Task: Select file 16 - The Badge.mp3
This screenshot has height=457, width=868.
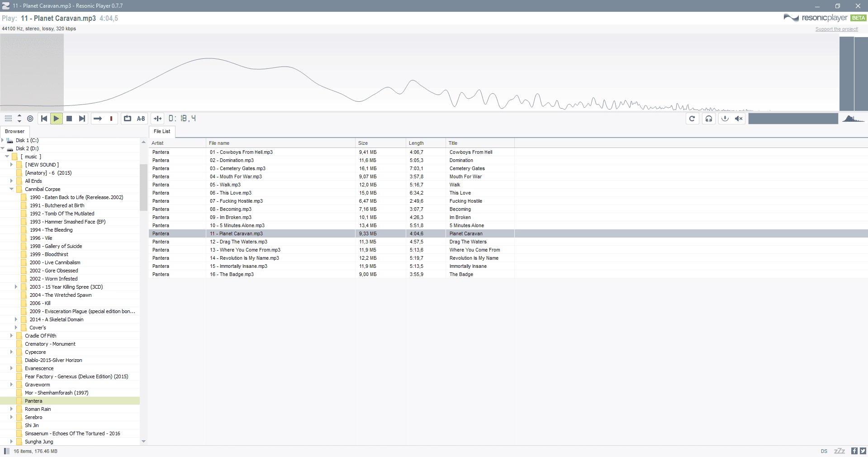Action: 232,274
